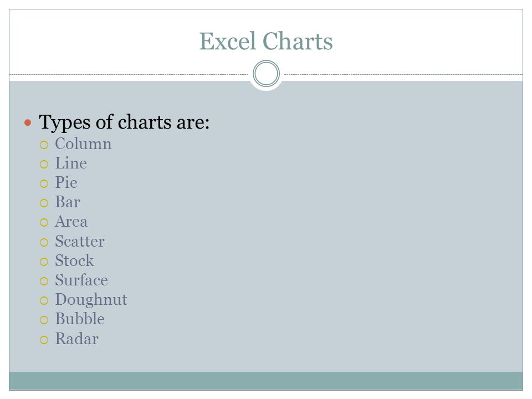The image size is (532, 399).
Task: Click the Bar list entry
Action: tap(68, 202)
